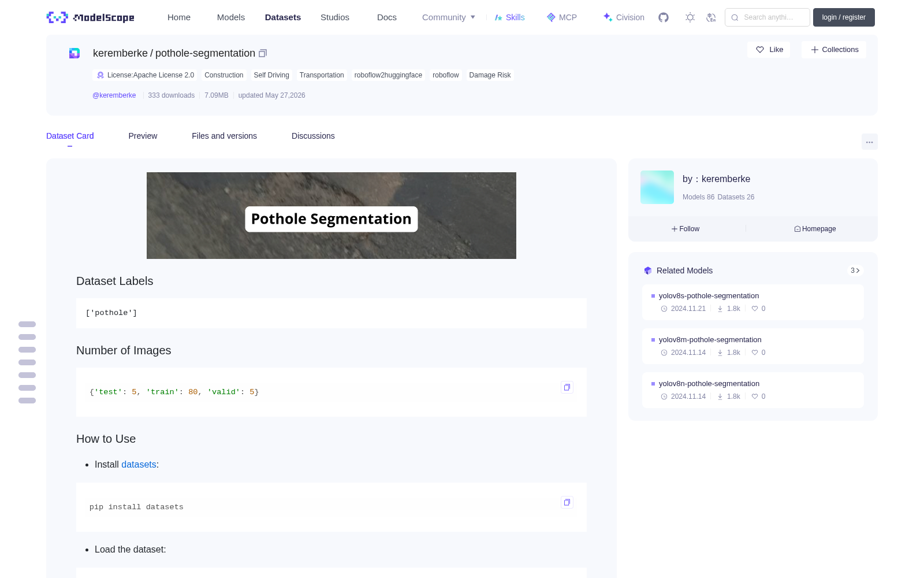Open Files and versions tab
924x578 pixels.
tap(224, 136)
